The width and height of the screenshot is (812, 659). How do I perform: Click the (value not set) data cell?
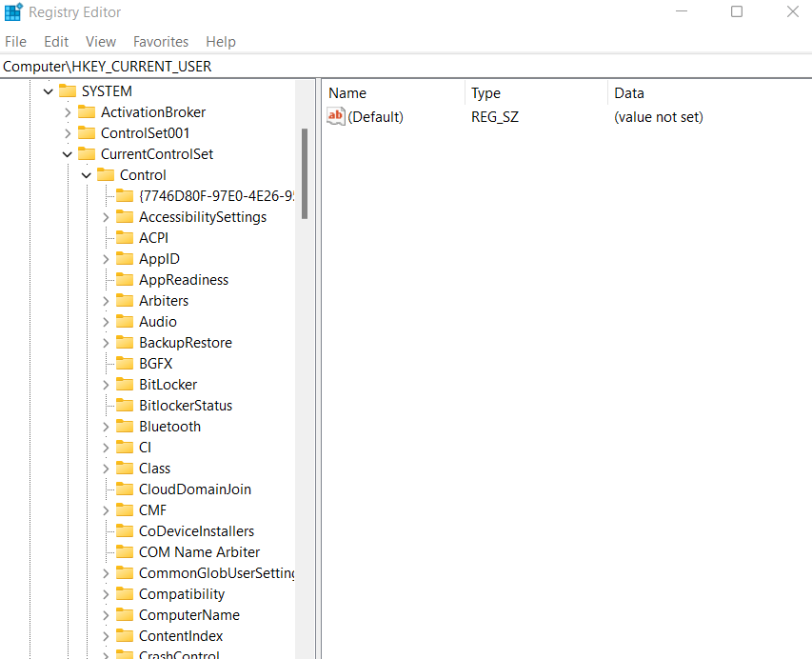(x=658, y=117)
